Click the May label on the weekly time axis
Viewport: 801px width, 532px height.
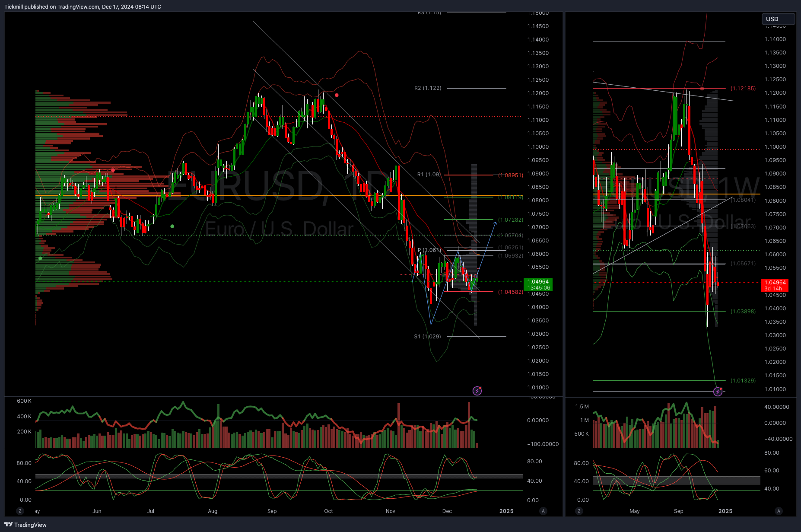pos(635,511)
